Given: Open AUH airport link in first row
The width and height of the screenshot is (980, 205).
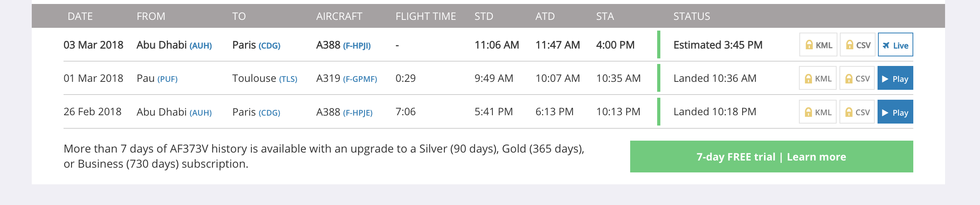Looking at the screenshot, I should point(201,46).
